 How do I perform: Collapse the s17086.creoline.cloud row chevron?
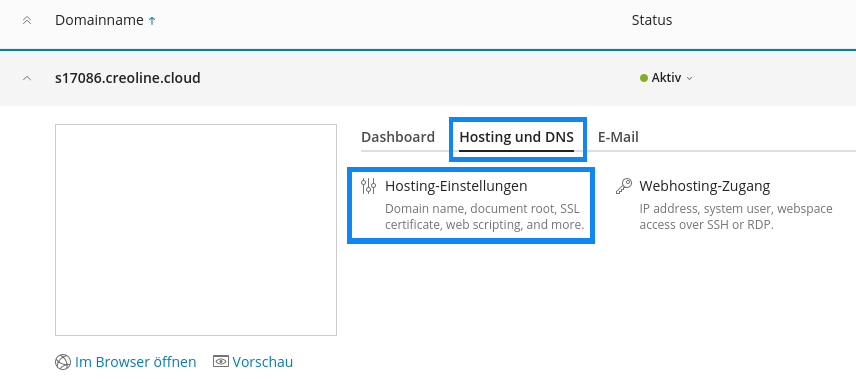pos(27,78)
